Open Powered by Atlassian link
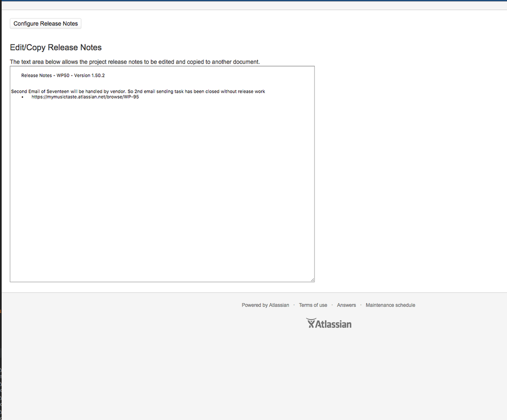This screenshot has height=420, width=507. 265,305
